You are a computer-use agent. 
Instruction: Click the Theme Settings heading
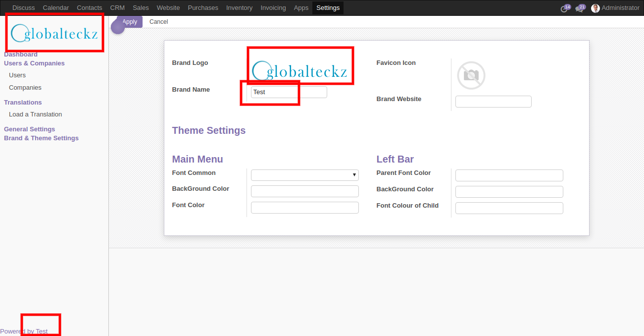(x=209, y=130)
